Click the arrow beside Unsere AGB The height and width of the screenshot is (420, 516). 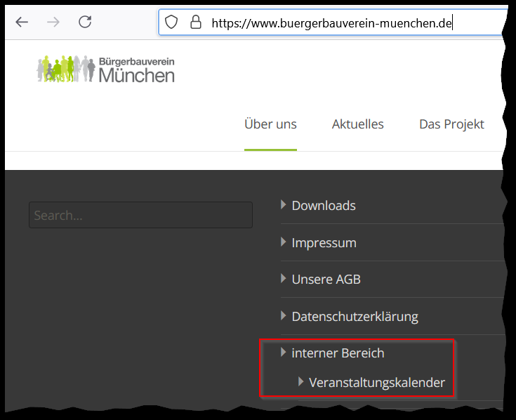tap(284, 278)
